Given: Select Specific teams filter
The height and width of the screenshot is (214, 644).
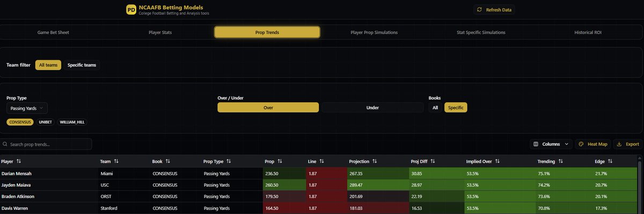Looking at the screenshot, I should pyautogui.click(x=82, y=65).
